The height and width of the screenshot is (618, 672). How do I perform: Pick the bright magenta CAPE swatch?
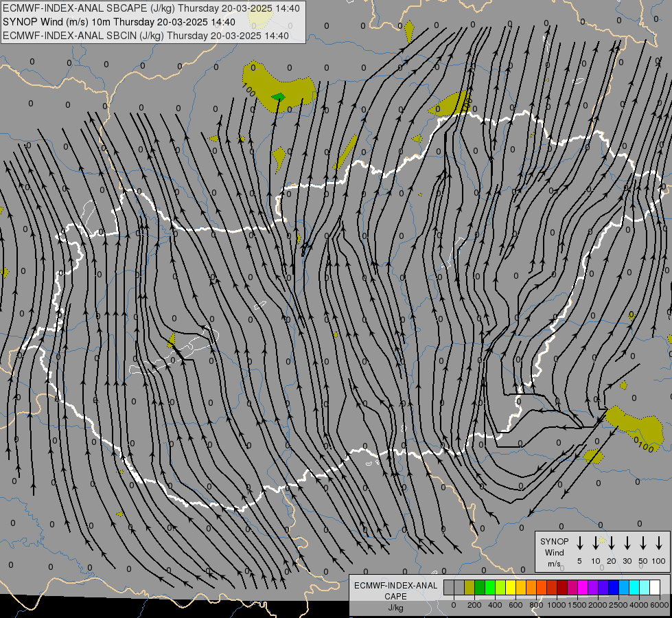click(583, 588)
